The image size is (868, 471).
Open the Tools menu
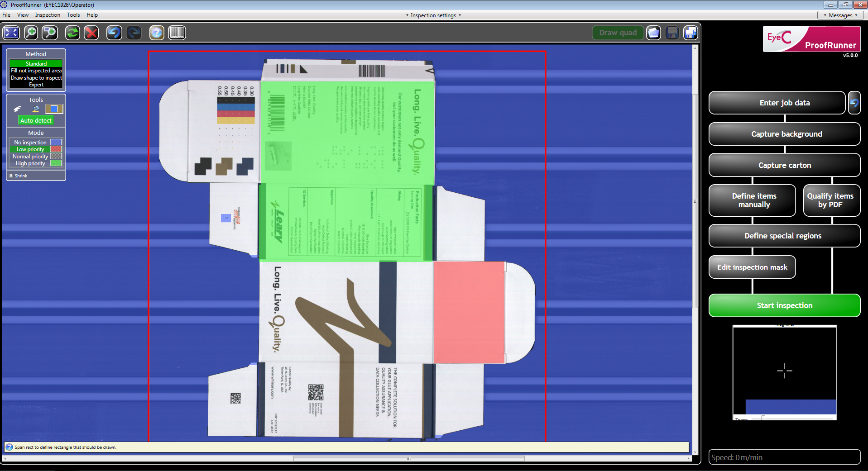[73, 15]
